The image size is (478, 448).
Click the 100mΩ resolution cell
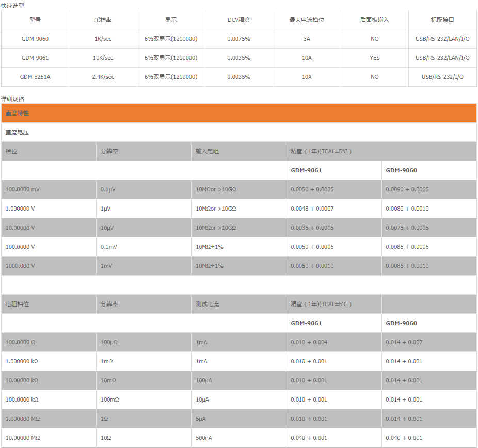tap(144, 399)
